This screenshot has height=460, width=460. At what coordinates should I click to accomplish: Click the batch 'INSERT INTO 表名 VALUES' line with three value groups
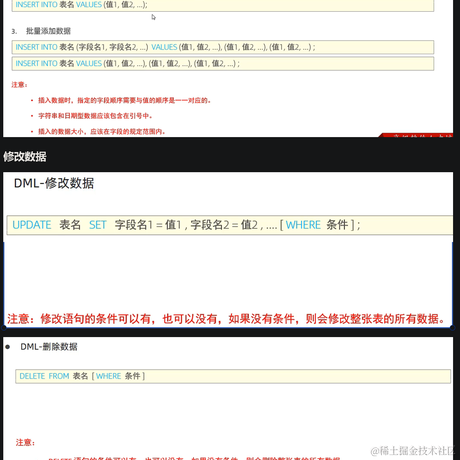[223, 63]
